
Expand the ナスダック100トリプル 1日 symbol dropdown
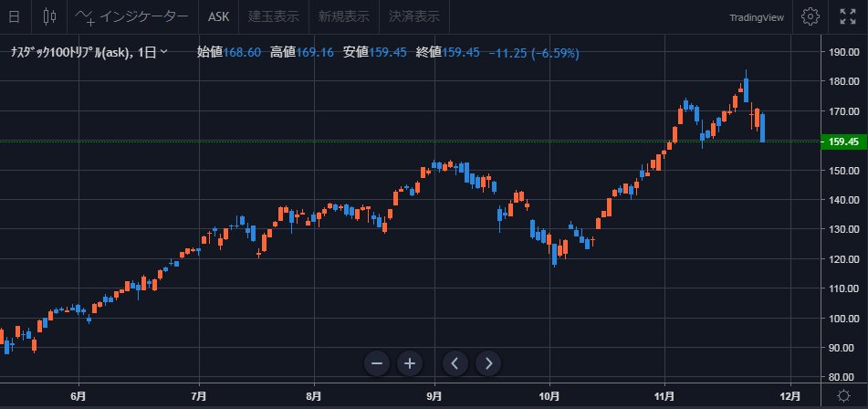[89, 53]
